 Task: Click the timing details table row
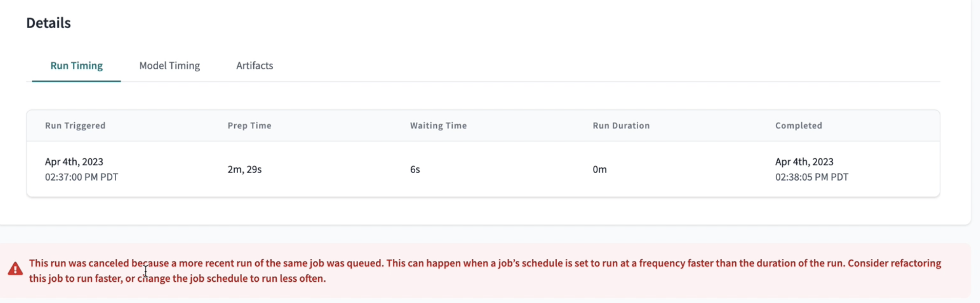click(x=482, y=169)
